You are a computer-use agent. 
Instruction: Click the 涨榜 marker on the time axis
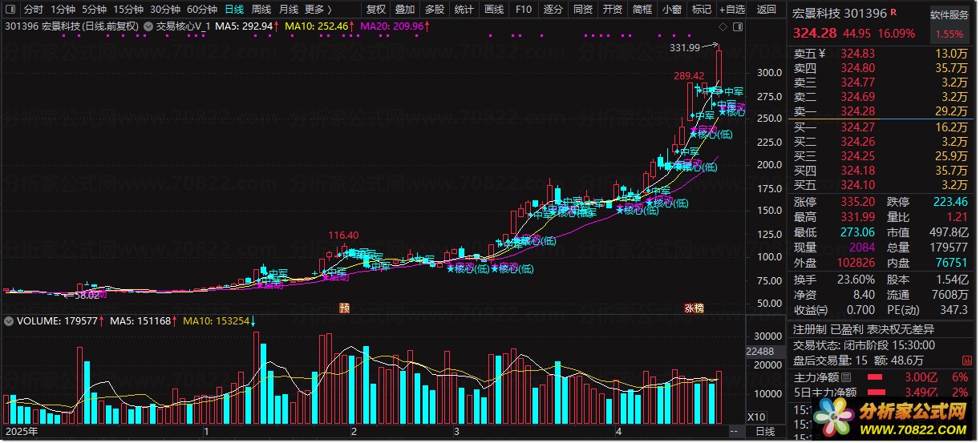(694, 308)
